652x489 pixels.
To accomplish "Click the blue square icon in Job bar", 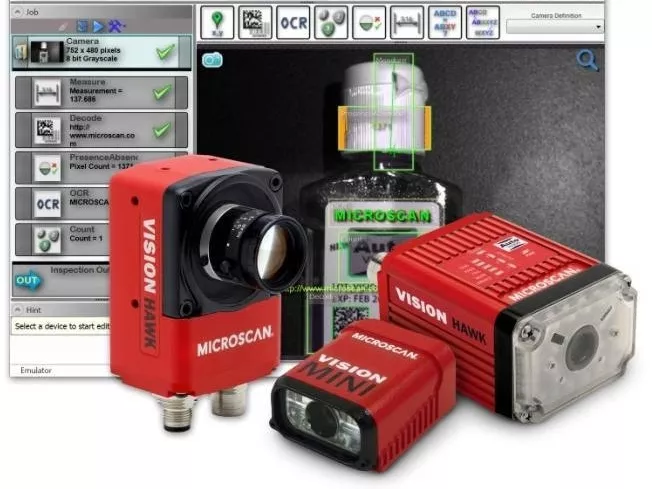I will 82,27.
